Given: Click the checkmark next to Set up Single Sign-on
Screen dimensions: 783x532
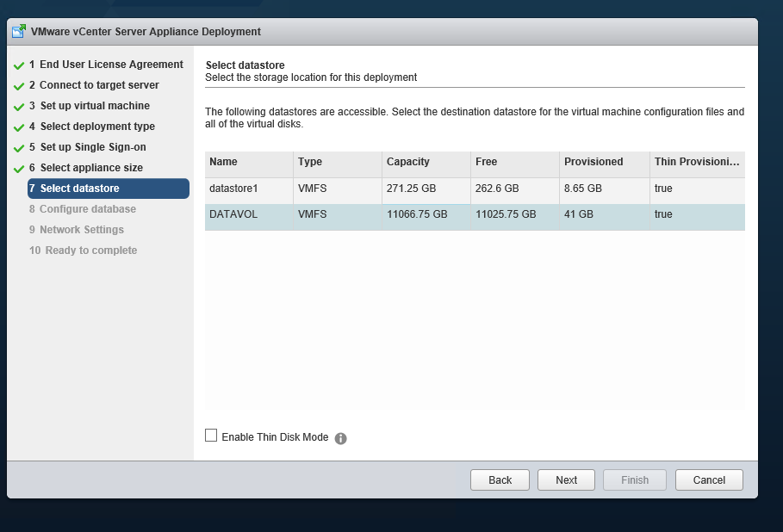Looking at the screenshot, I should (18, 148).
